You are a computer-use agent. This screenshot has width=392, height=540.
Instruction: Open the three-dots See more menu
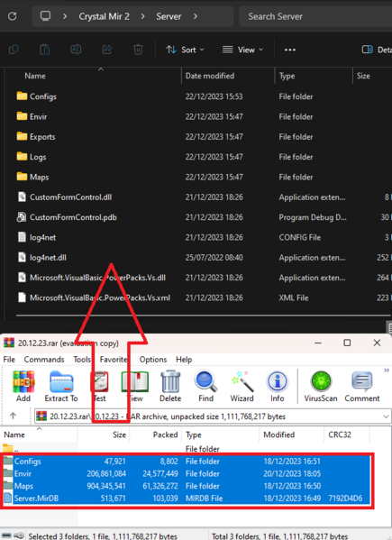coord(290,50)
